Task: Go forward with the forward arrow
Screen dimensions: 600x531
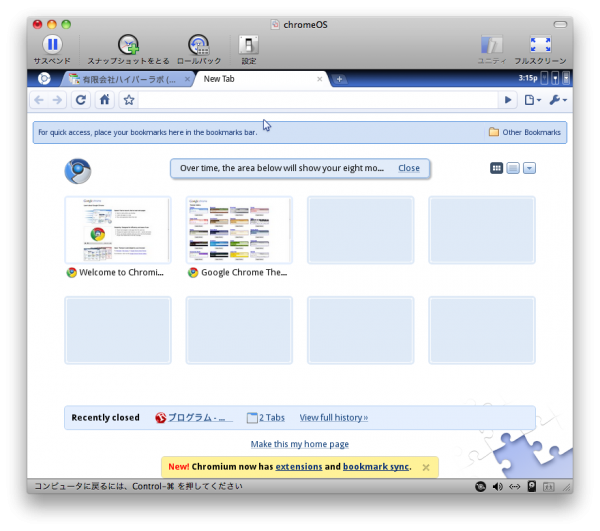Action: tap(57, 100)
